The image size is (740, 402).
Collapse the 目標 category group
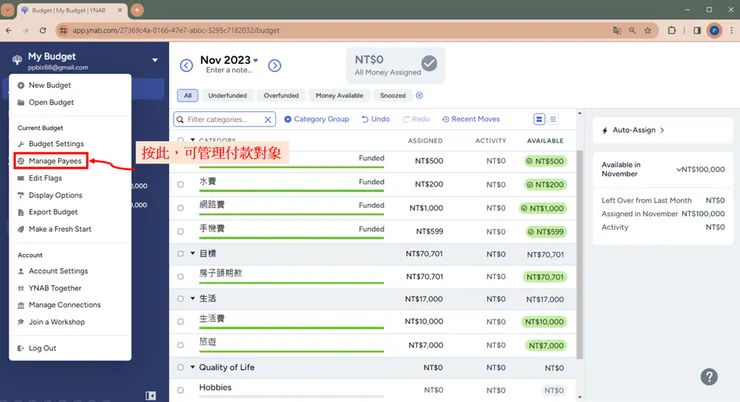coord(193,253)
